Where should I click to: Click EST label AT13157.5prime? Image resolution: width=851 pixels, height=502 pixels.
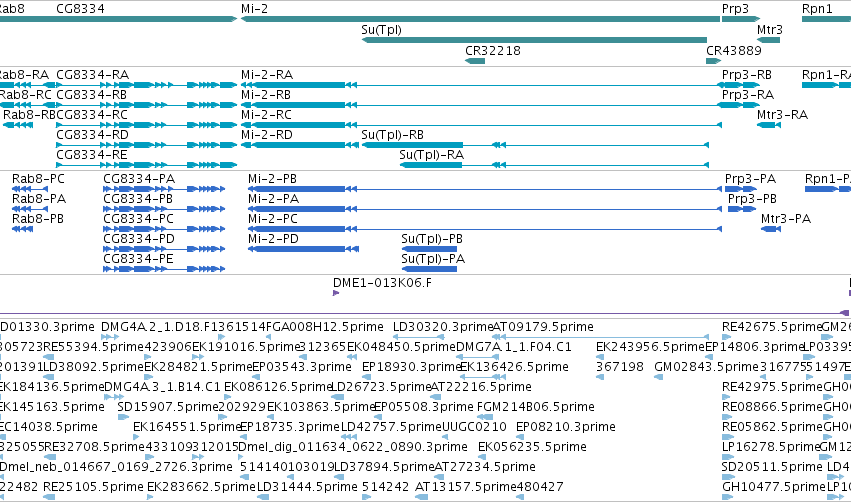(466, 487)
